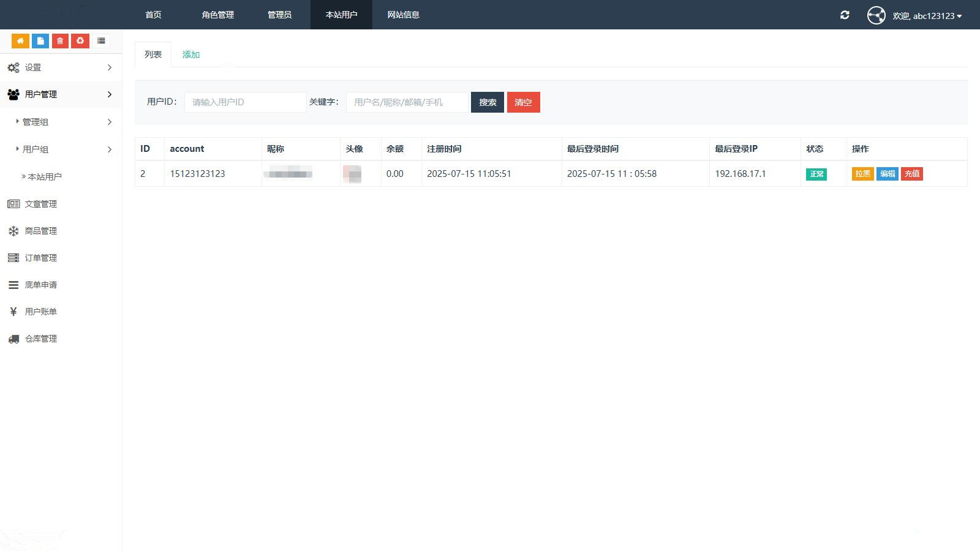Click the refresh icon in top bar
The height and width of the screenshot is (551, 980).
click(x=845, y=15)
